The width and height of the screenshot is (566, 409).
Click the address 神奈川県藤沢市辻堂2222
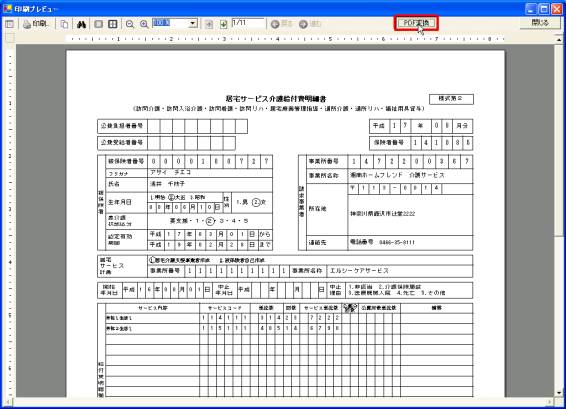click(382, 214)
